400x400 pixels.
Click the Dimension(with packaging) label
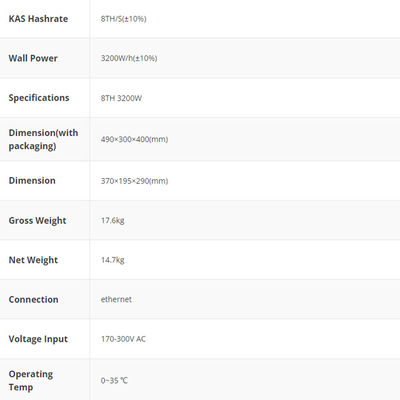coord(43,139)
